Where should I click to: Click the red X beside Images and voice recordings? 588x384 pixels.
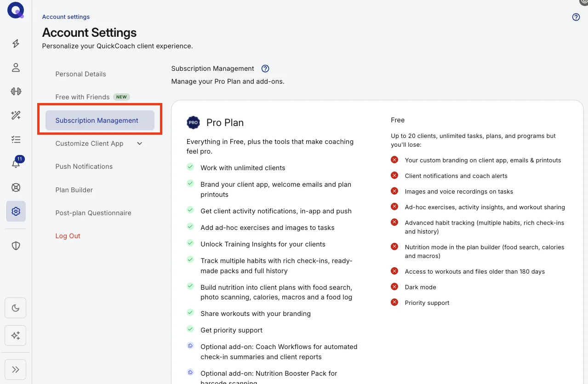tap(394, 191)
